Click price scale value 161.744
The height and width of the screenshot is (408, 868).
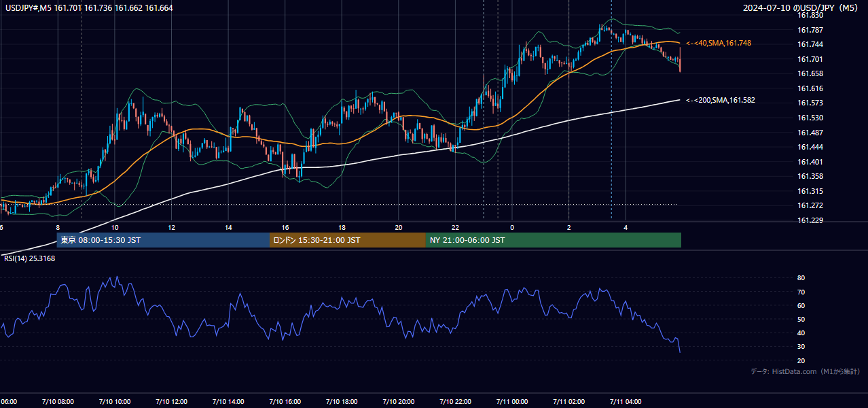[x=810, y=44]
